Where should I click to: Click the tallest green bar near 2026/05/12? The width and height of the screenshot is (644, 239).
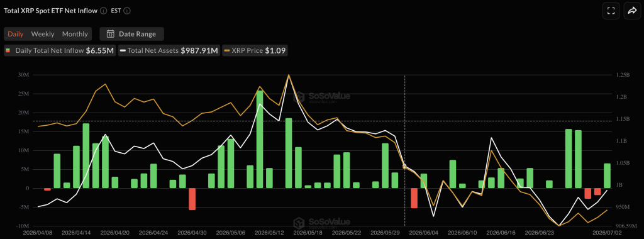pyautogui.click(x=260, y=139)
